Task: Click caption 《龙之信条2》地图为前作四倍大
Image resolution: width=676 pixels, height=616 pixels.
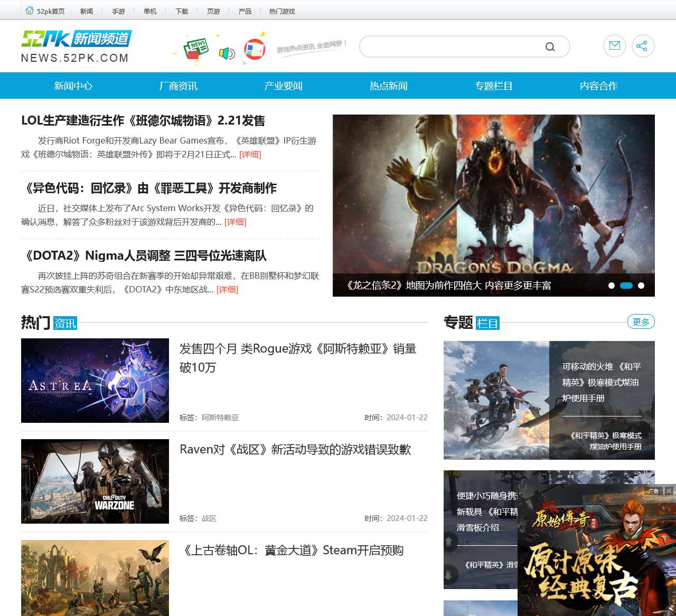Action: [x=448, y=285]
